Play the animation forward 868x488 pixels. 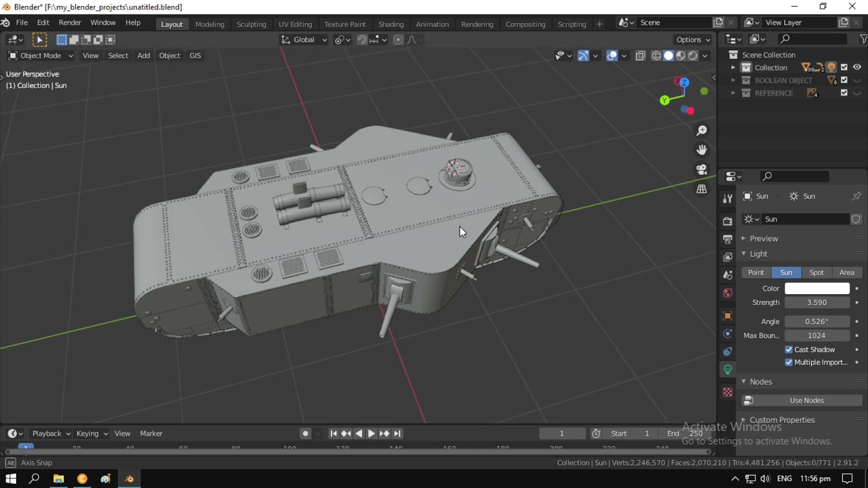point(372,434)
